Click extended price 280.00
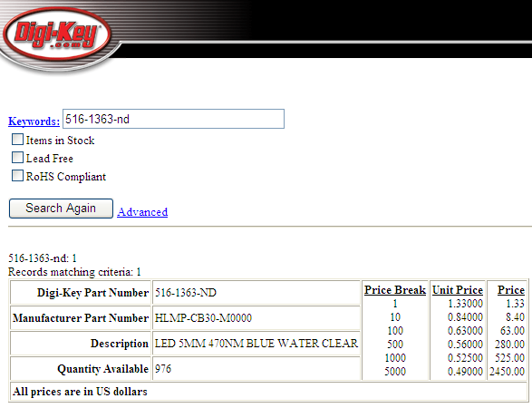This screenshot has height=408, width=532. coord(509,345)
